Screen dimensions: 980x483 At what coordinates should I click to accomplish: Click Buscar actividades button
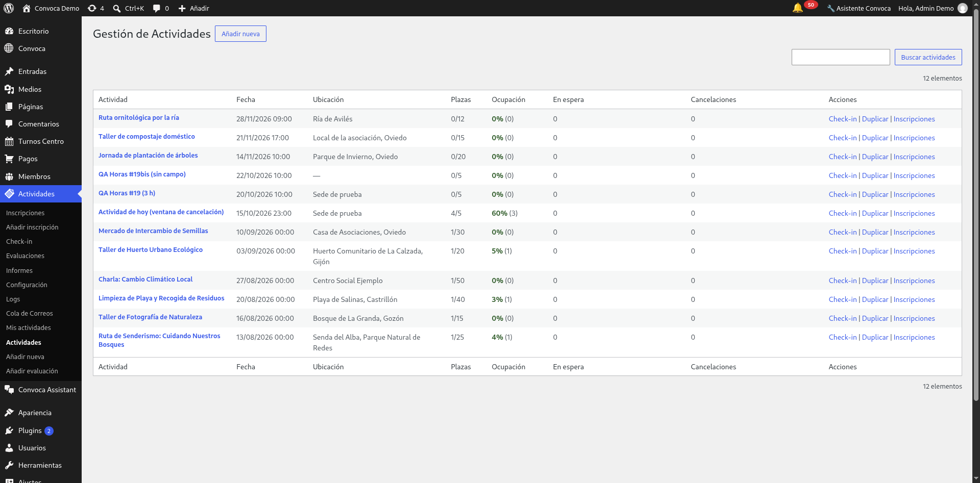[x=928, y=57]
